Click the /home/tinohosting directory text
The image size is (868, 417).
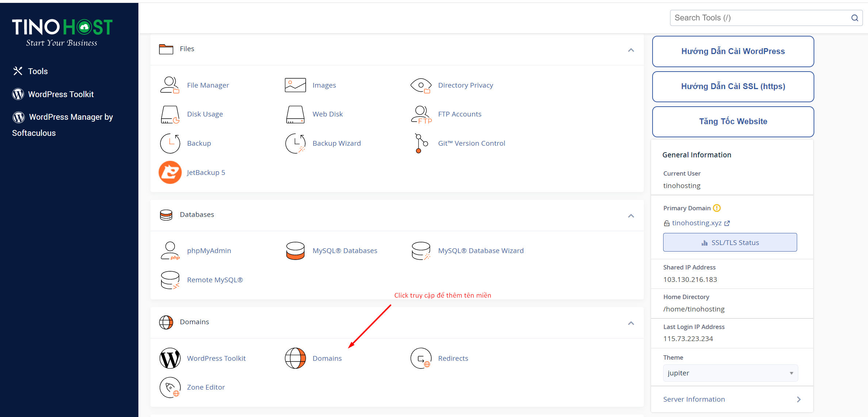coord(694,309)
